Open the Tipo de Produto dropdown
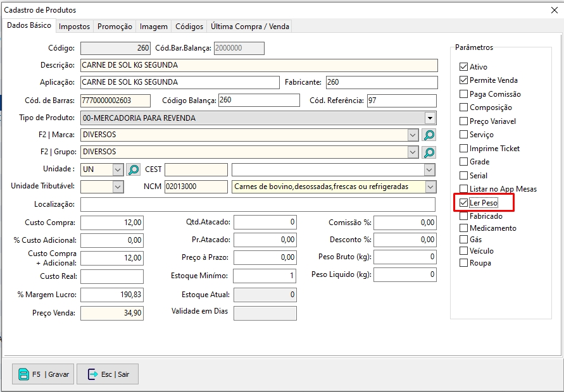This screenshot has width=564, height=392. [x=430, y=118]
